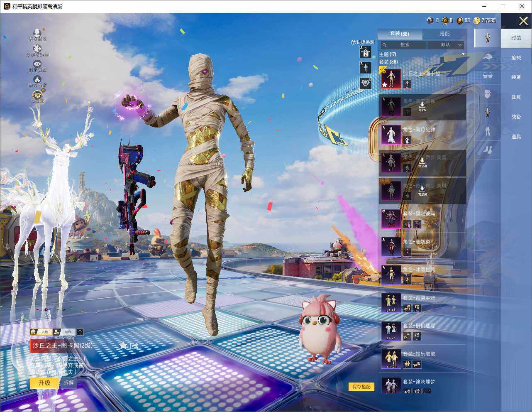The width and height of the screenshot is (532, 412).
Task: Select the 角色-军烟柔 outfit thumbnail
Action: click(391, 247)
